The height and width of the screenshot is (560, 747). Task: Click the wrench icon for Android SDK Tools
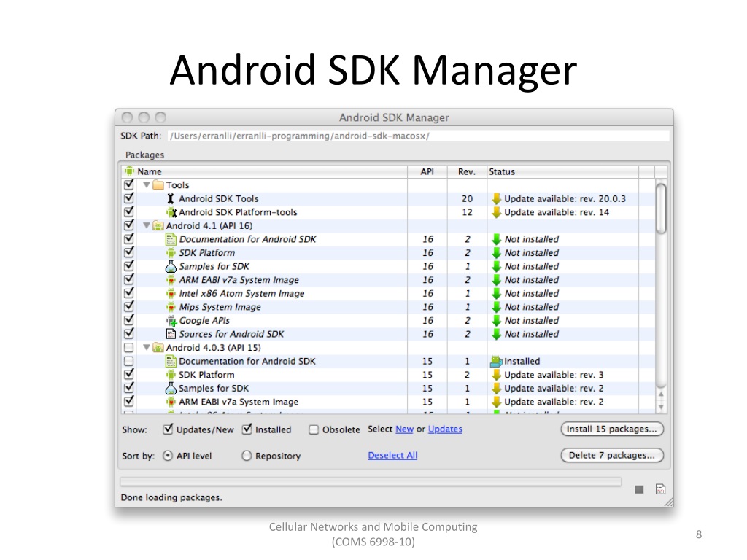point(171,198)
